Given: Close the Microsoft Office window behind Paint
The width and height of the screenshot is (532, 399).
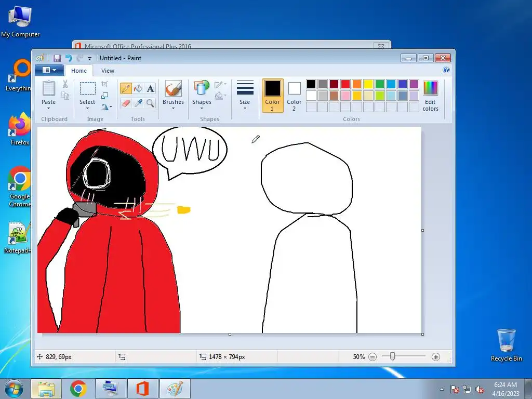Looking at the screenshot, I should click(381, 46).
